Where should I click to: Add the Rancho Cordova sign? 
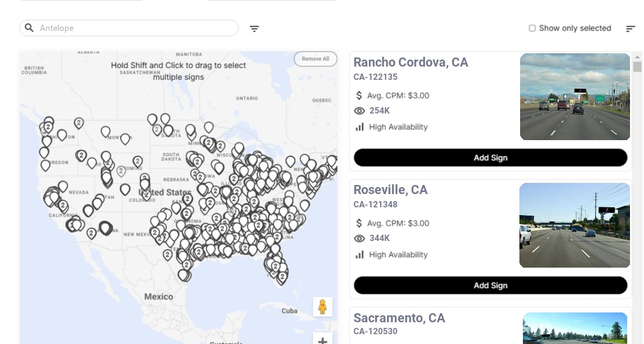click(x=490, y=158)
